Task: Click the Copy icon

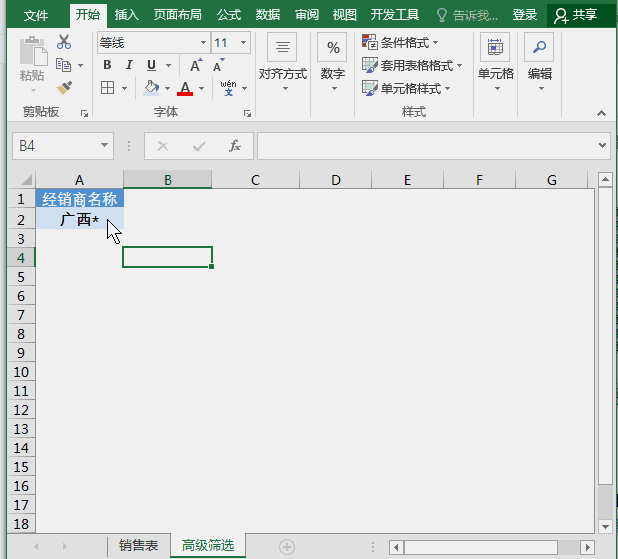Action: click(x=63, y=65)
